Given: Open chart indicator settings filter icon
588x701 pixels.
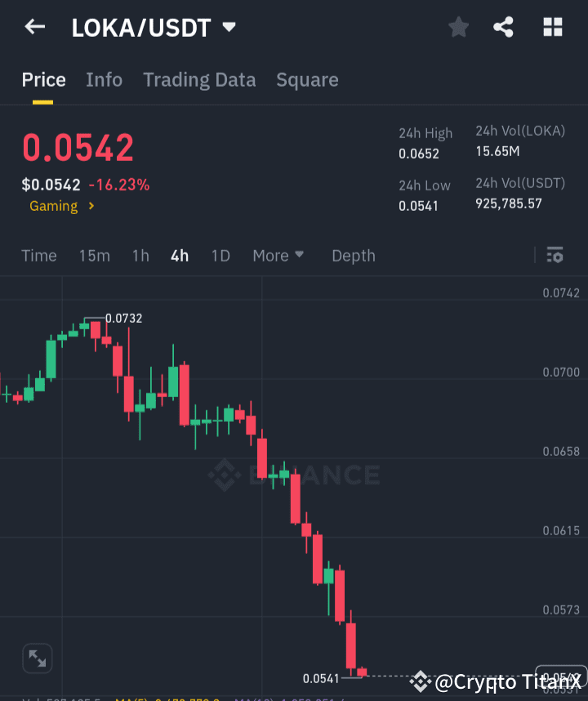Looking at the screenshot, I should 555,255.
